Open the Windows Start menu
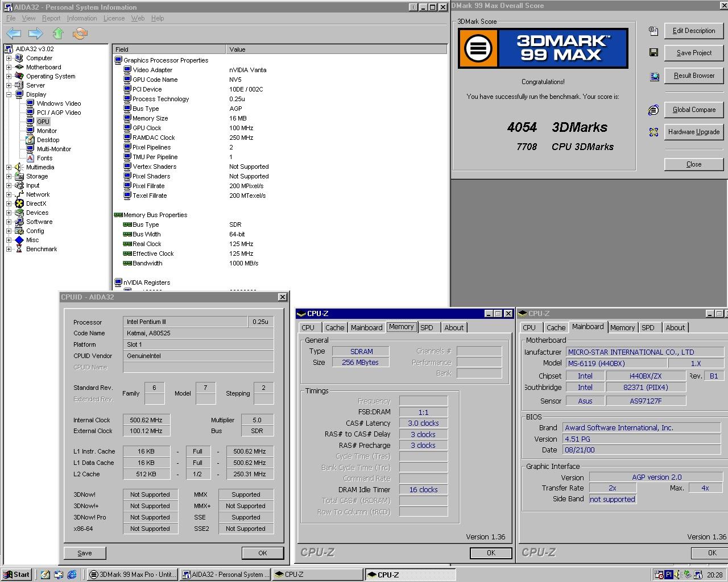 point(16,575)
